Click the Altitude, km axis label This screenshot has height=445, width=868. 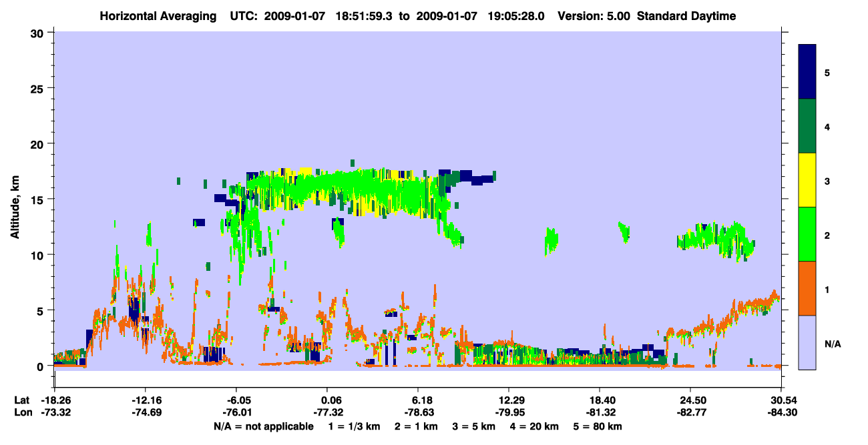(15, 199)
